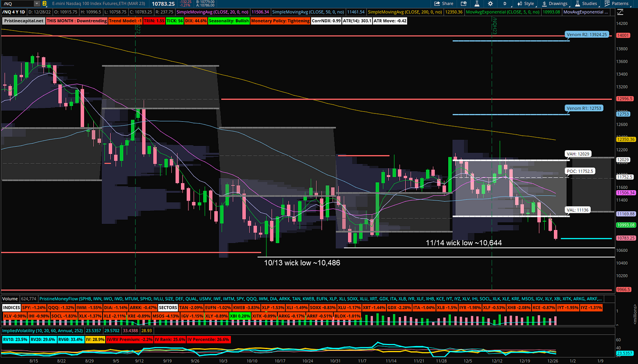Click the INDICES label

point(11,307)
